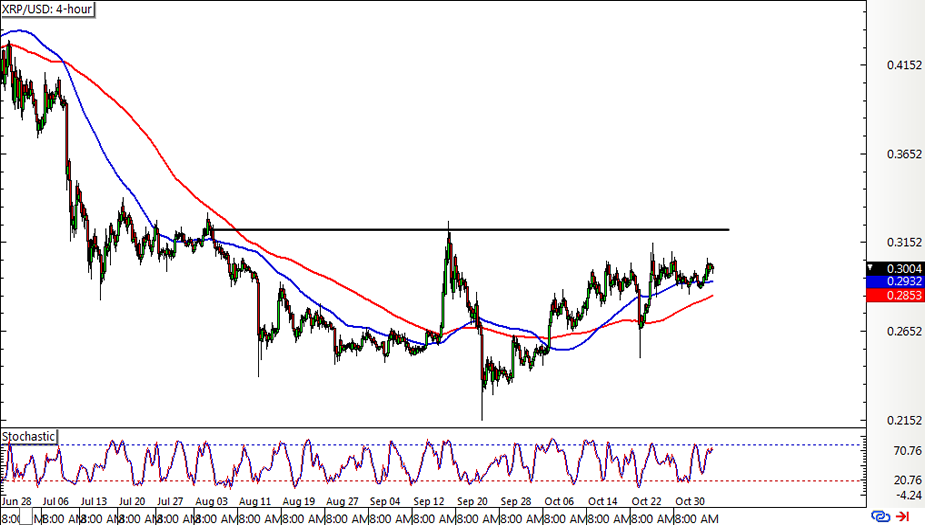Click the Jul 27 date label
The image size is (925, 525).
(170, 501)
